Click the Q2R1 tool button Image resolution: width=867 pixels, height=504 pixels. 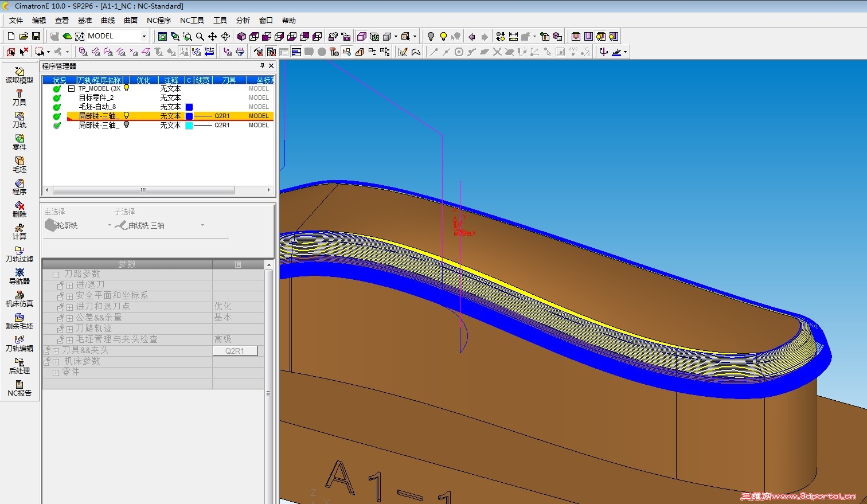235,351
